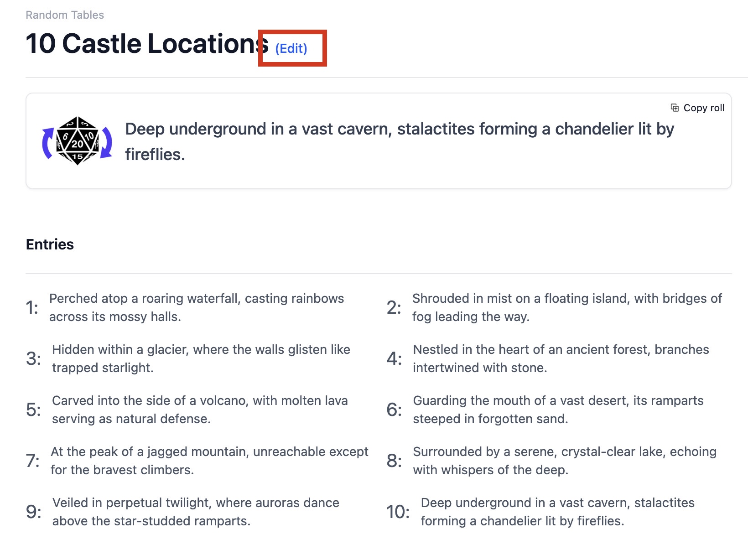The height and width of the screenshot is (560, 748).
Task: Click the Entries section heading
Action: click(50, 244)
